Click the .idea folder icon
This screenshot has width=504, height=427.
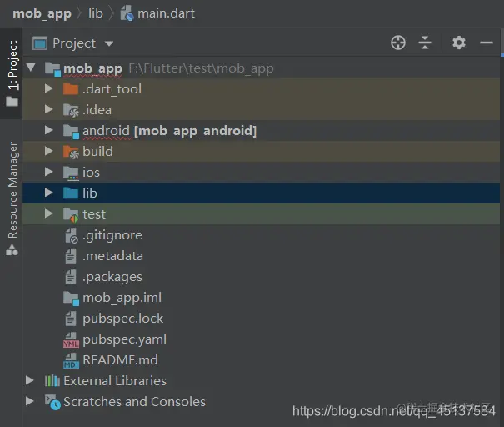click(71, 110)
